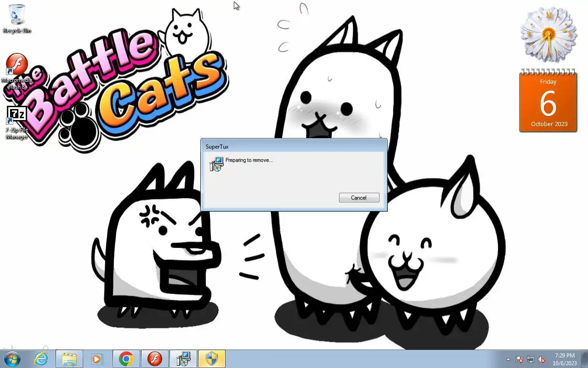Open Windows Explorer from taskbar
Image resolution: width=588 pixels, height=368 pixels.
point(69,359)
